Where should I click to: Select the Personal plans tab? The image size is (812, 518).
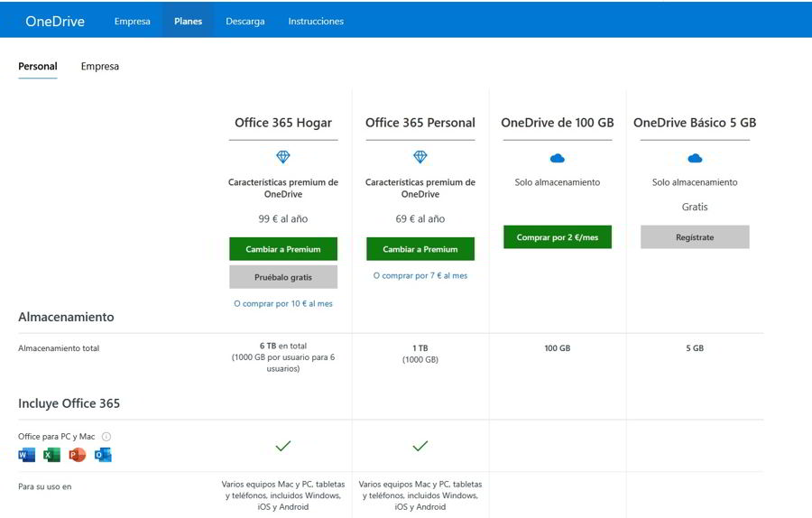(x=38, y=66)
